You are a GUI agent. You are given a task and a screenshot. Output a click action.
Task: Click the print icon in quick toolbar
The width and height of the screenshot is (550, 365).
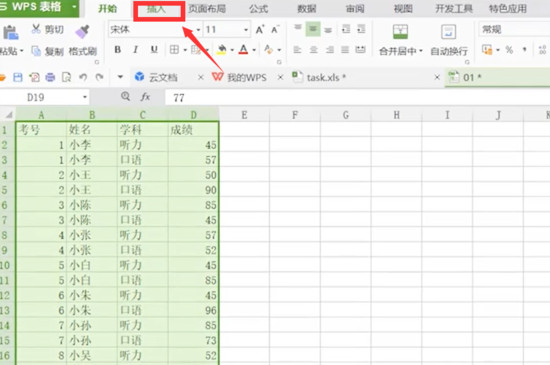[50, 77]
